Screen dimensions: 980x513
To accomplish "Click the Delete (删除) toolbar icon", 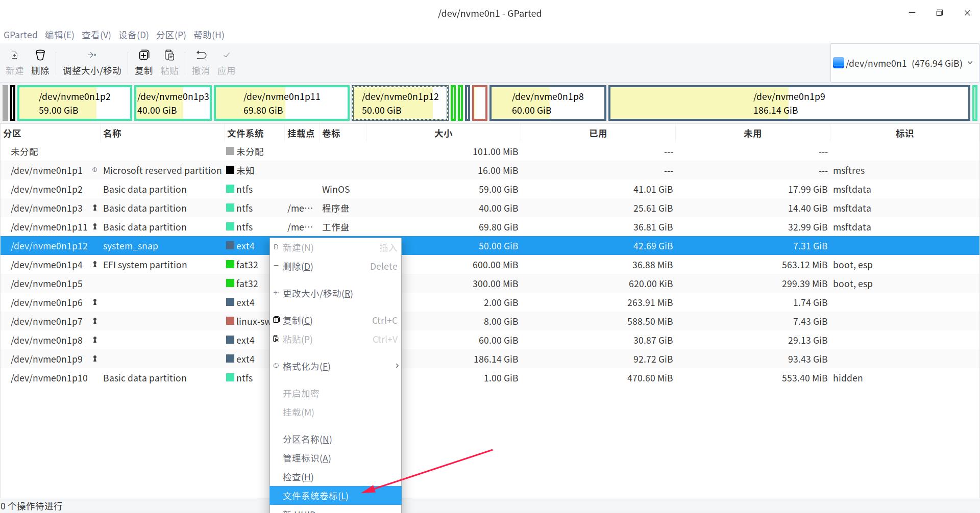I will tap(40, 61).
